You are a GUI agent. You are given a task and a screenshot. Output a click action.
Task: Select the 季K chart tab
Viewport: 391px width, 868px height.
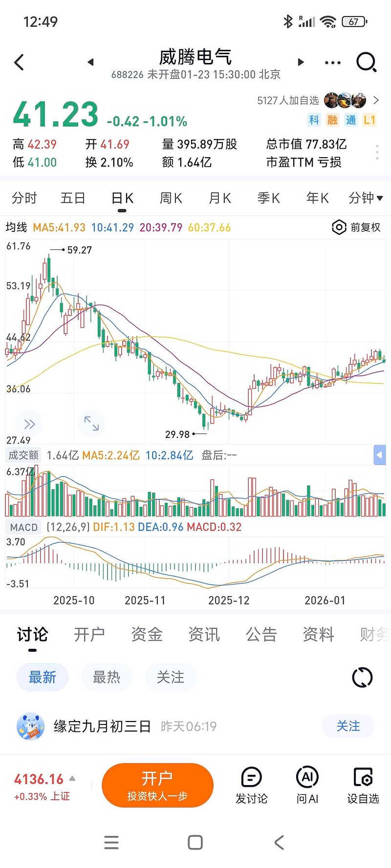coord(269,198)
